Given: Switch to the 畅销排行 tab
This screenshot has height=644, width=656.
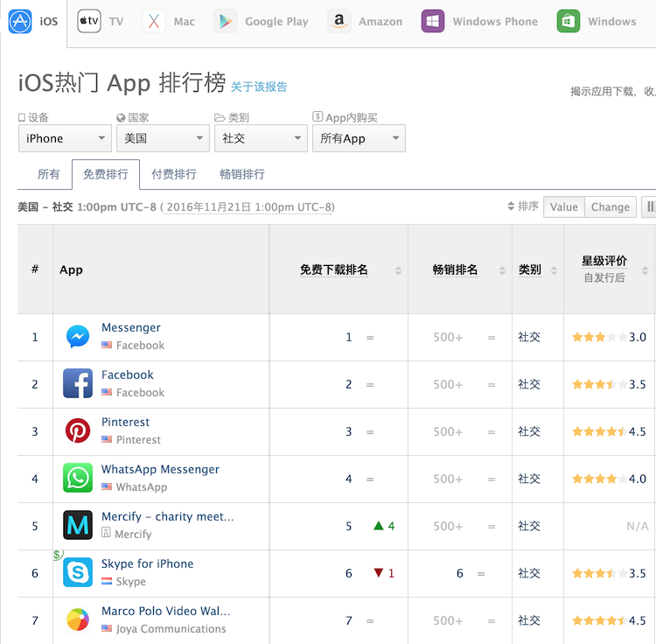Looking at the screenshot, I should (x=242, y=174).
